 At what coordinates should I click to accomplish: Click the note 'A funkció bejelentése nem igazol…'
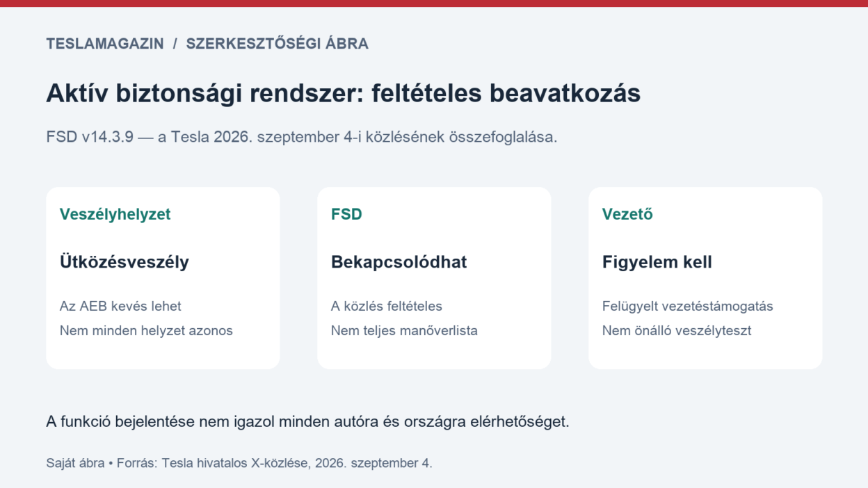[x=307, y=421]
